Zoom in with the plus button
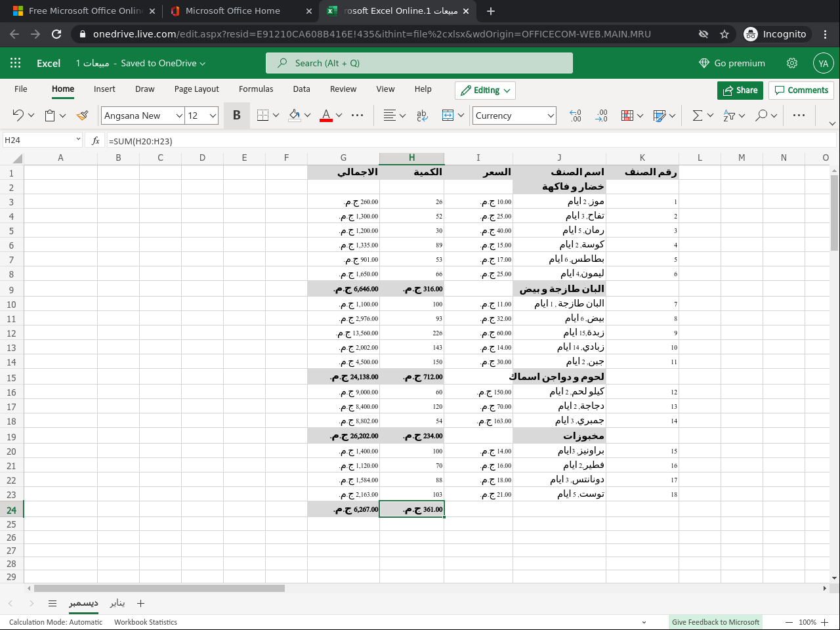The image size is (840, 630). tap(825, 622)
